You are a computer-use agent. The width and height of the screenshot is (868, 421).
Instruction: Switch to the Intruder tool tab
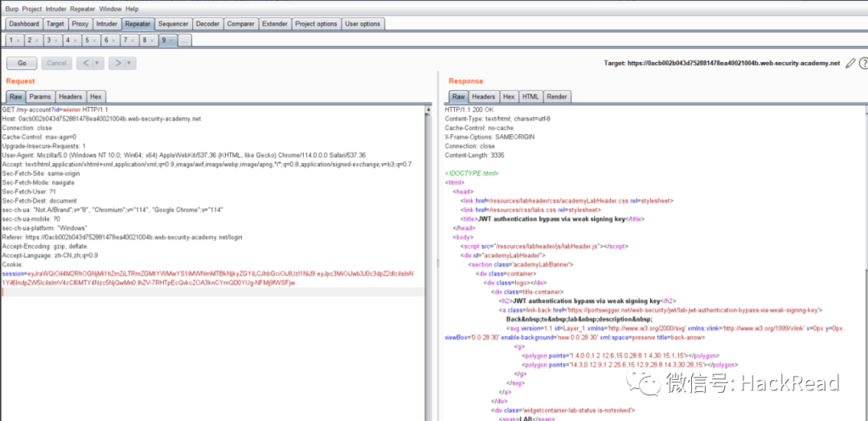(x=107, y=24)
